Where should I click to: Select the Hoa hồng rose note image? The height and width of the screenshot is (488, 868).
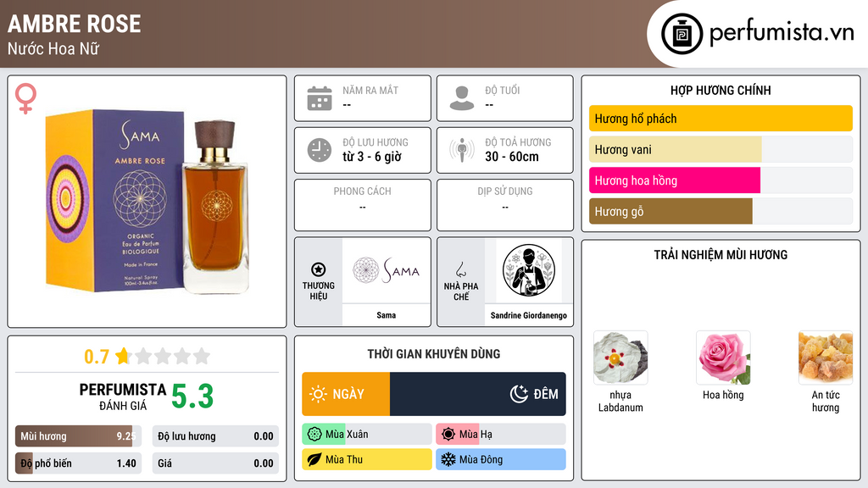click(x=723, y=358)
